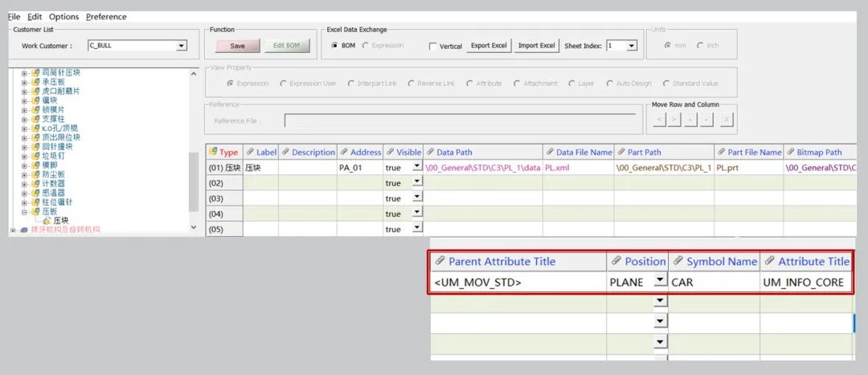The width and height of the screenshot is (868, 375).
Task: Select the 压块 leaf in the tree
Action: (x=61, y=220)
